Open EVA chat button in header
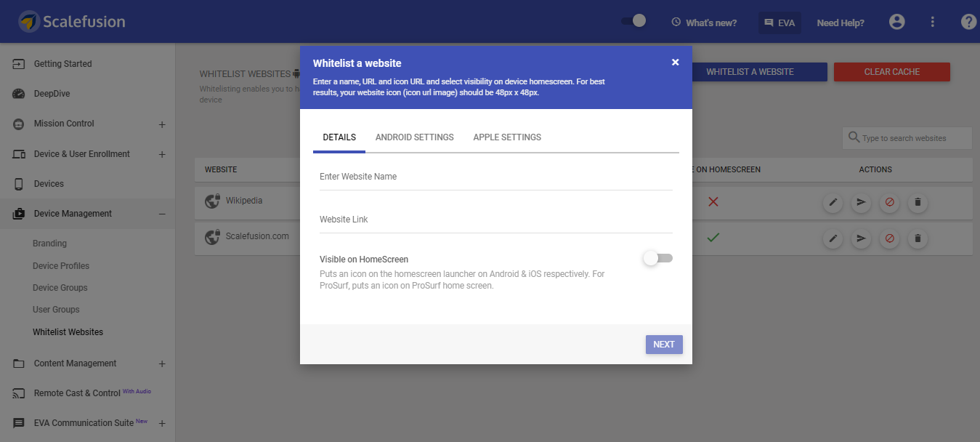Screen dimensions: 980x442 tap(779, 23)
